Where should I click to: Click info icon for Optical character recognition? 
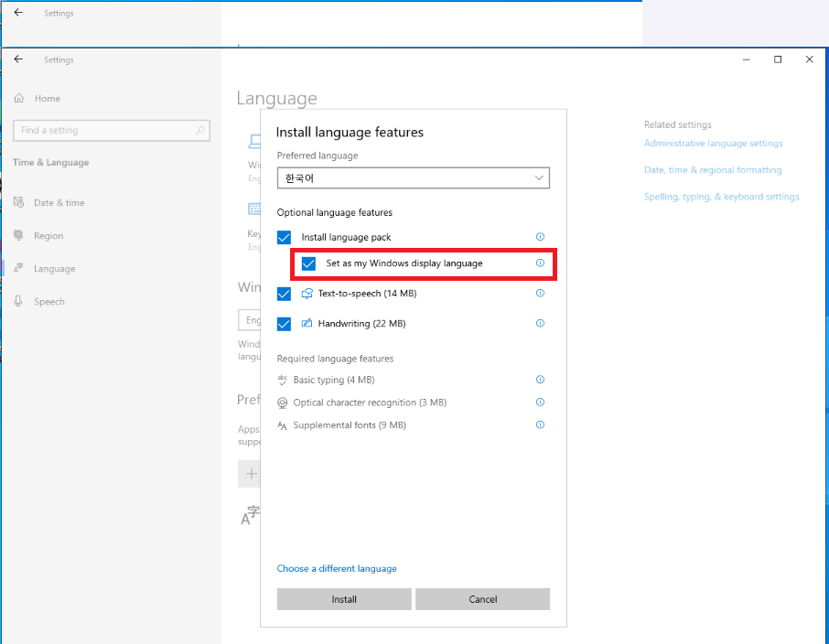(540, 402)
